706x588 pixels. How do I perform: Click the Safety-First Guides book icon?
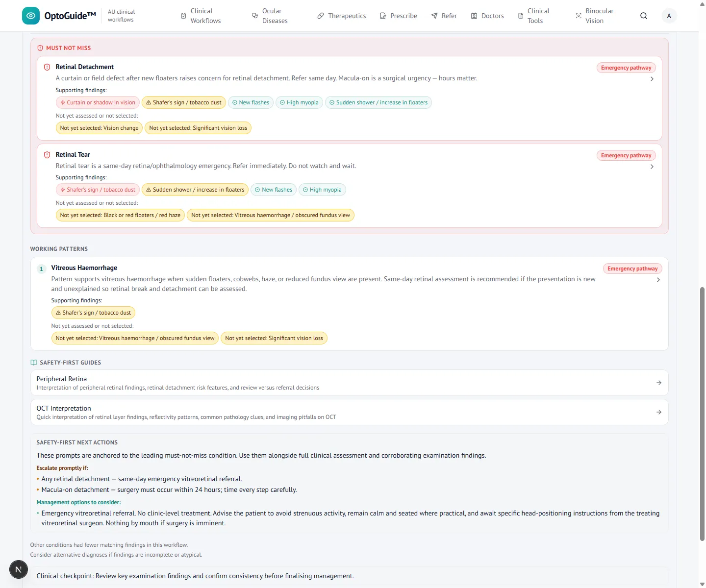point(34,363)
